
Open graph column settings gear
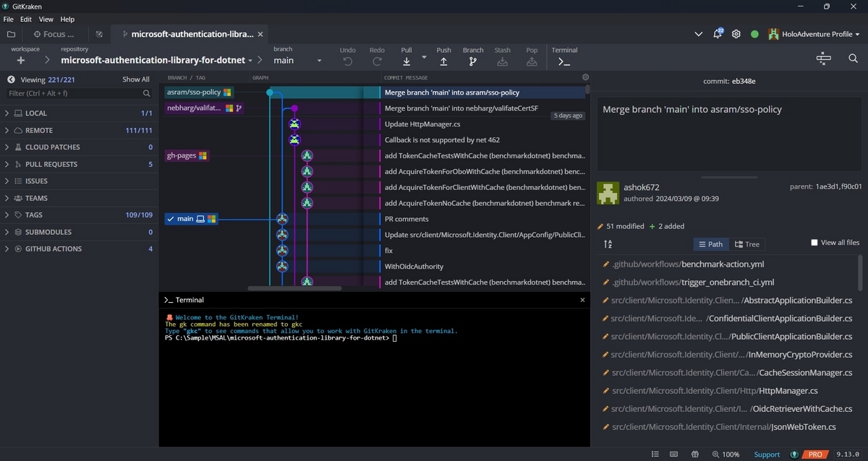pos(585,77)
